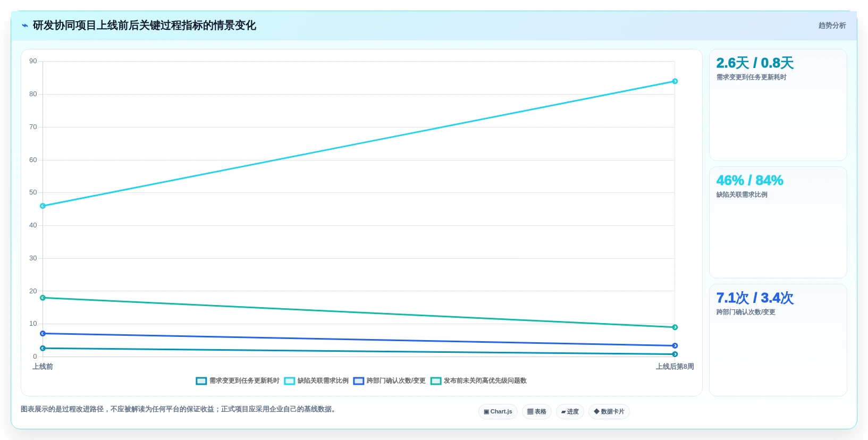
Task: Click the 进度 chip
Action: tap(570, 412)
